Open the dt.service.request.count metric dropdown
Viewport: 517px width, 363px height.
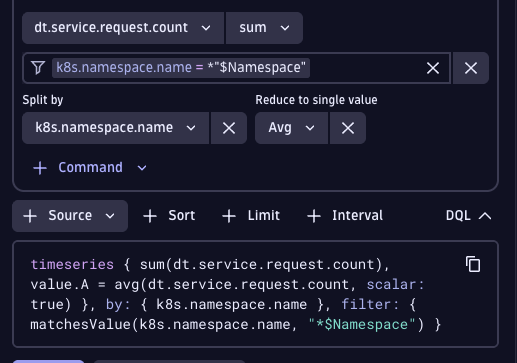point(123,28)
